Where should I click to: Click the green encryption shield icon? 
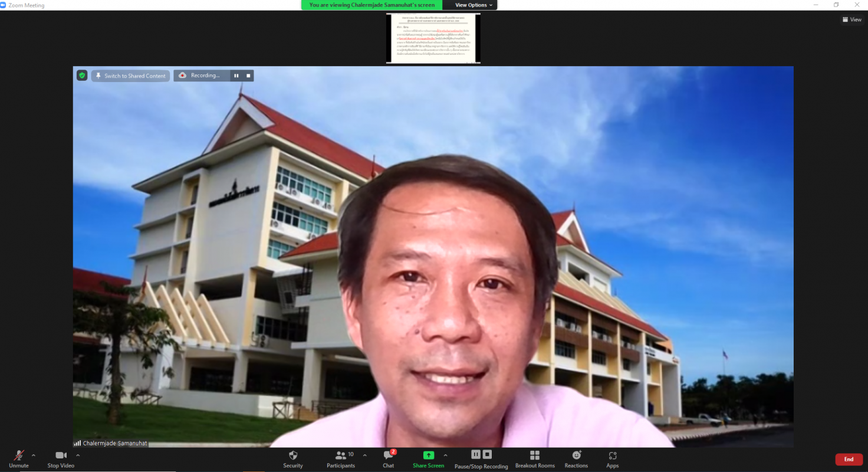(x=82, y=76)
